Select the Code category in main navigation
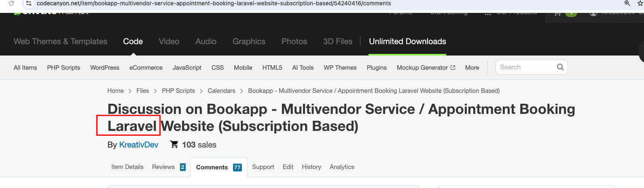 coord(133,41)
